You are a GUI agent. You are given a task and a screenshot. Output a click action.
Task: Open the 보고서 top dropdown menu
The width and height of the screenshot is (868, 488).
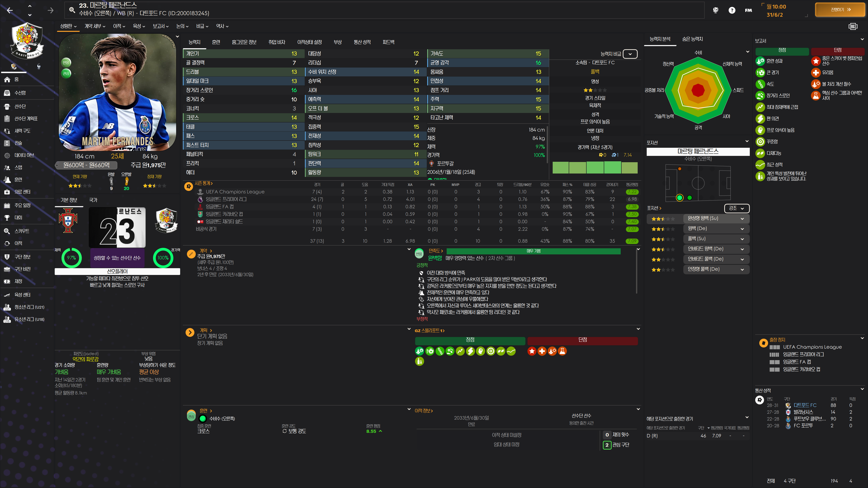161,26
